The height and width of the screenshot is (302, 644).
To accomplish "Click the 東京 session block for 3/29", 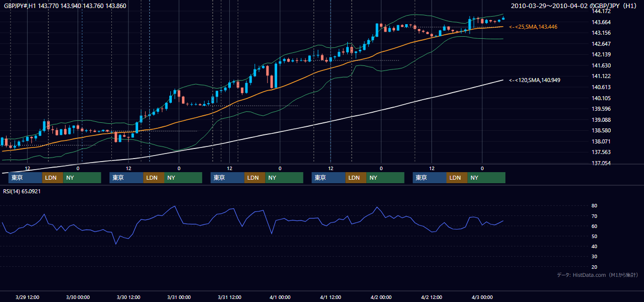I will click(x=25, y=178).
